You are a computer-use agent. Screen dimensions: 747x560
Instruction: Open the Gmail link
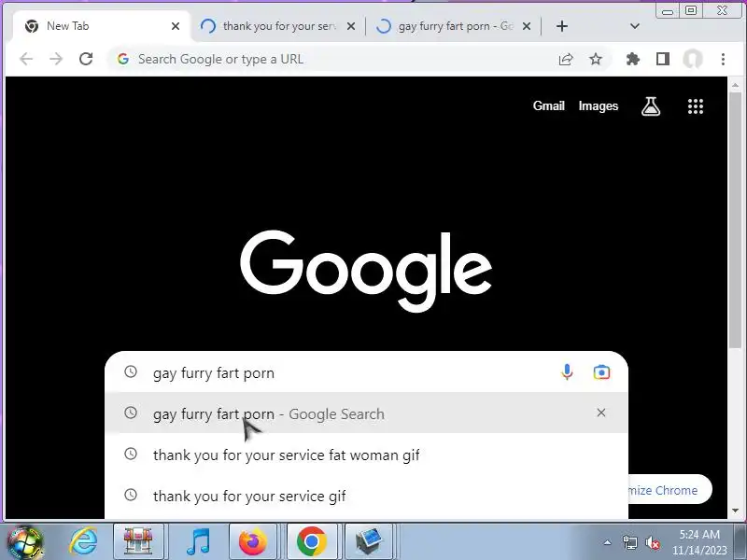[x=549, y=105]
